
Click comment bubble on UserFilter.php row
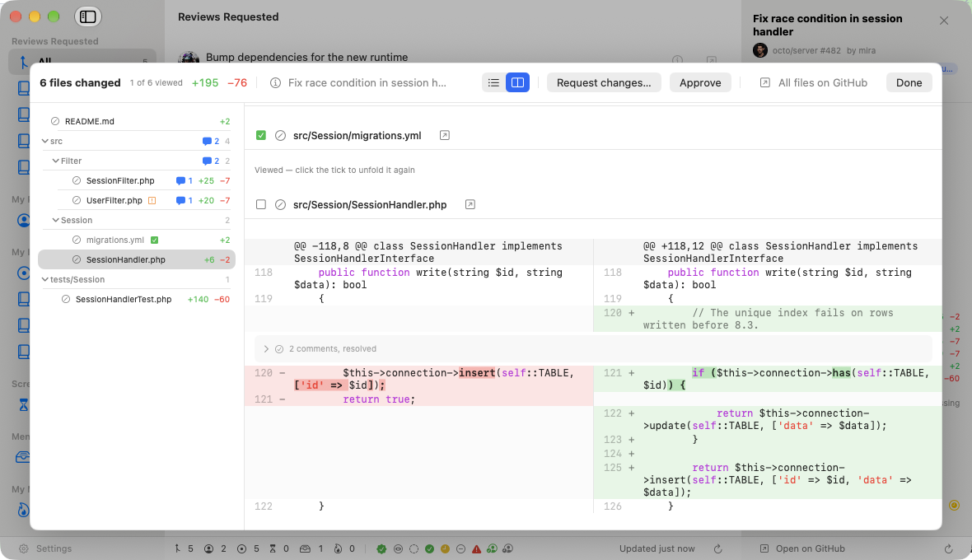[180, 201]
